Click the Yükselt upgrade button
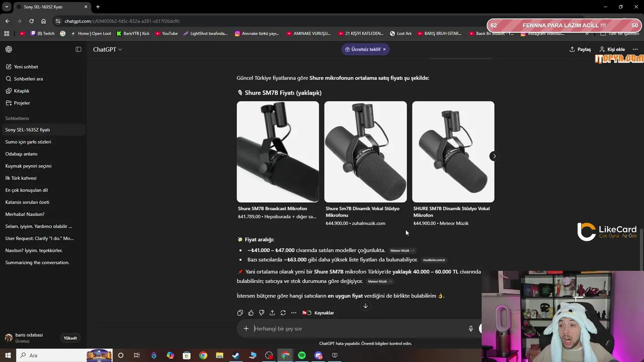The width and height of the screenshot is (644, 362). (x=70, y=338)
